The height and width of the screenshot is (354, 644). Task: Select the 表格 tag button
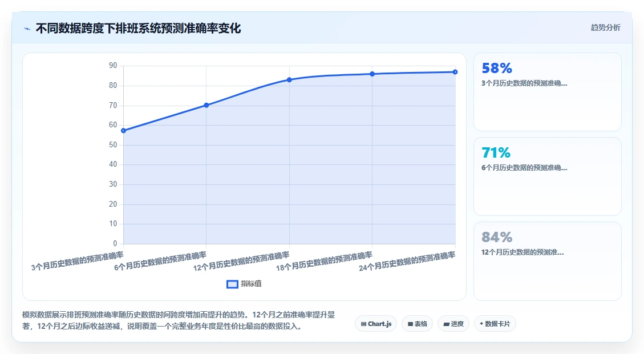tap(418, 324)
